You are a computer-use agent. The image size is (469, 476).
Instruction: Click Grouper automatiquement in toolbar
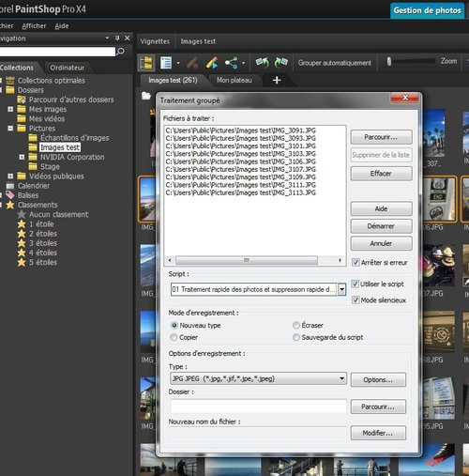(x=335, y=63)
